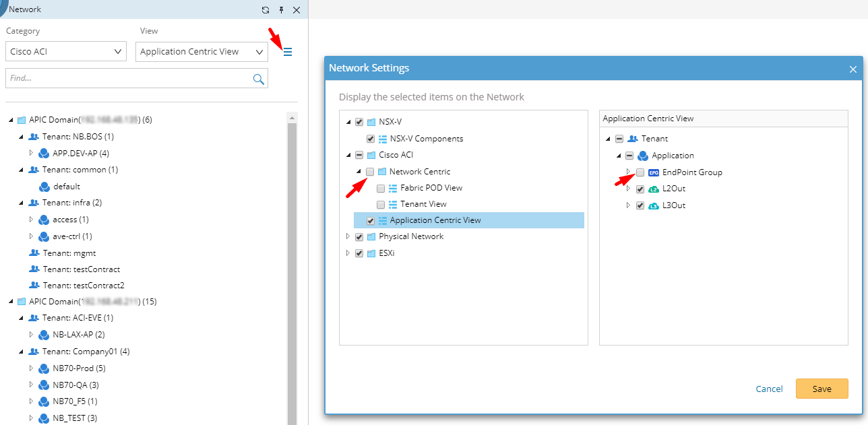Open Network settings hamburger menu
Screen dimensions: 868x425
tap(288, 52)
